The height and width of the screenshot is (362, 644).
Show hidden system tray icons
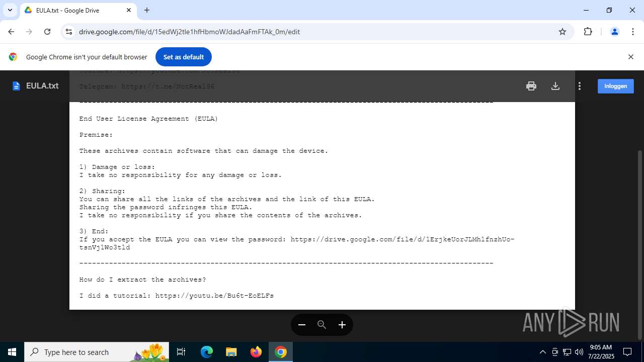pyautogui.click(x=542, y=352)
